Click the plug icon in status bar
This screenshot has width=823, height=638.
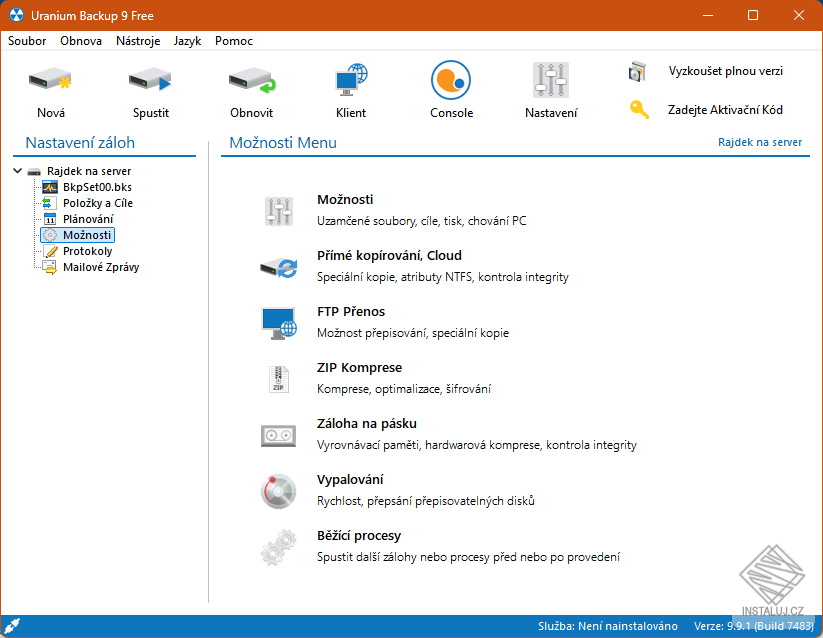(11, 626)
